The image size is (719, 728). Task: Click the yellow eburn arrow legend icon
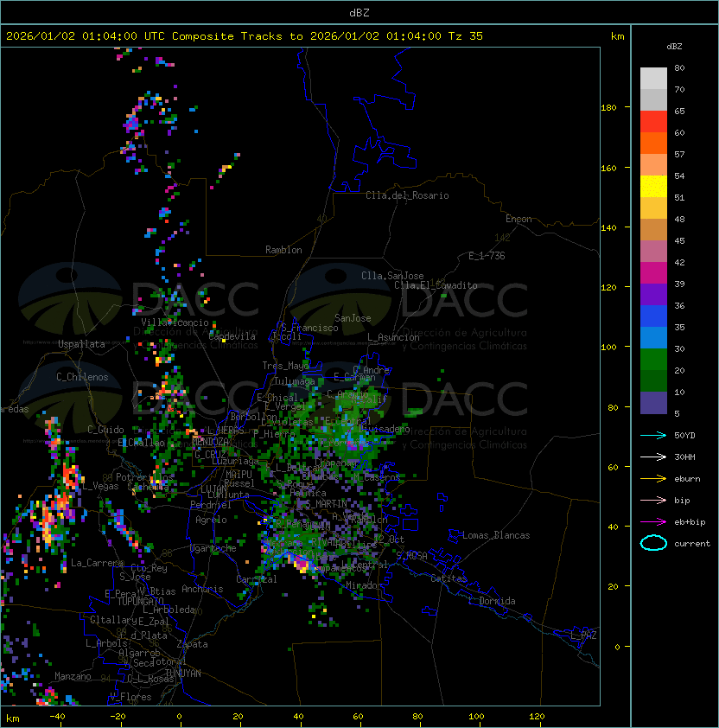pos(653,479)
